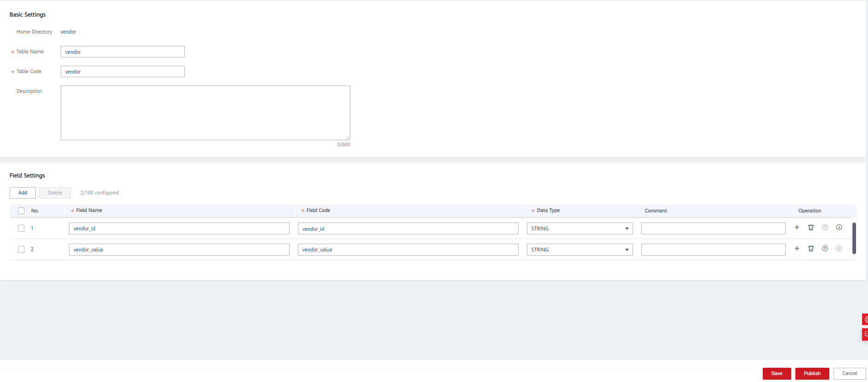Click the 'Field Name' column header

[89, 211]
